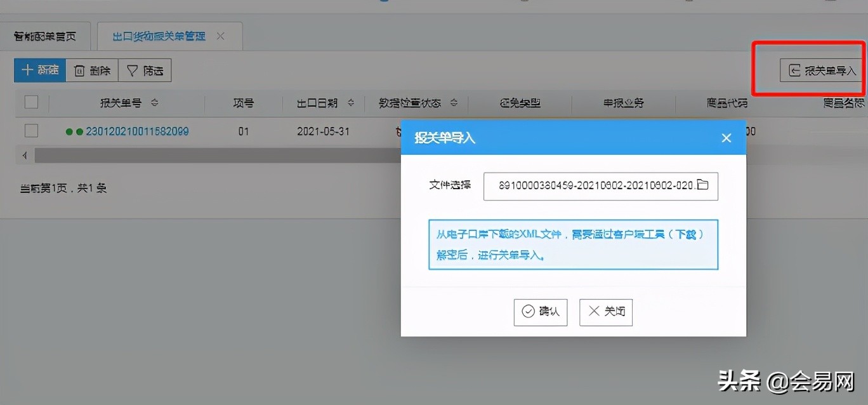Open declaration number 230120210011582099

tap(137, 132)
